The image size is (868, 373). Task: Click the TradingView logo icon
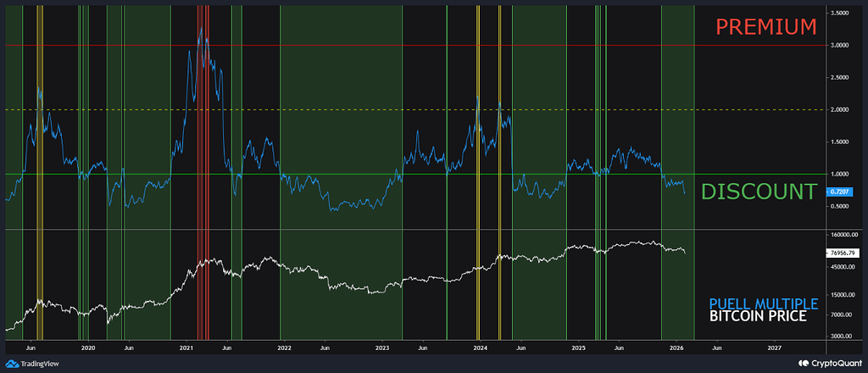(12, 362)
